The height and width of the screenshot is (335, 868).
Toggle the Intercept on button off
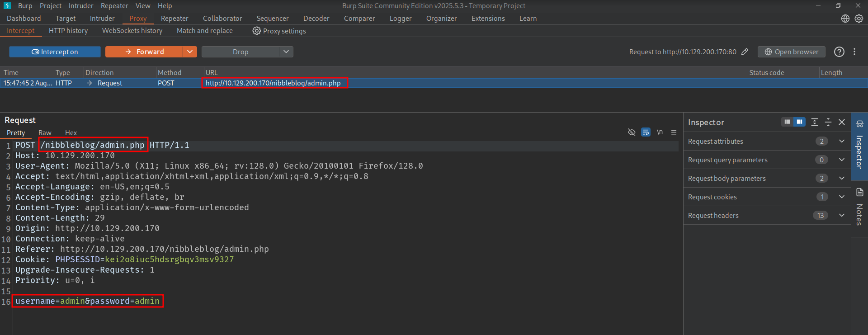(x=55, y=52)
